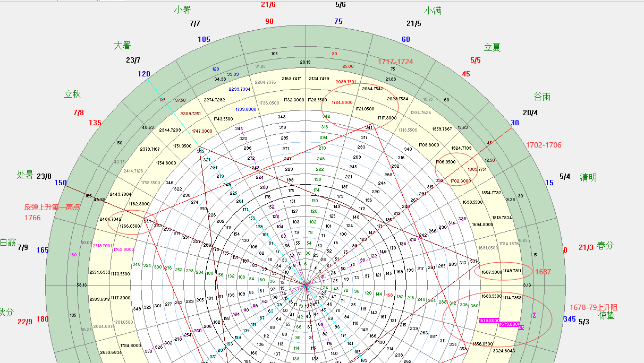This screenshot has height=363, width=644.
Task: Select the red price cell 2309.7251
Action: tap(191, 114)
